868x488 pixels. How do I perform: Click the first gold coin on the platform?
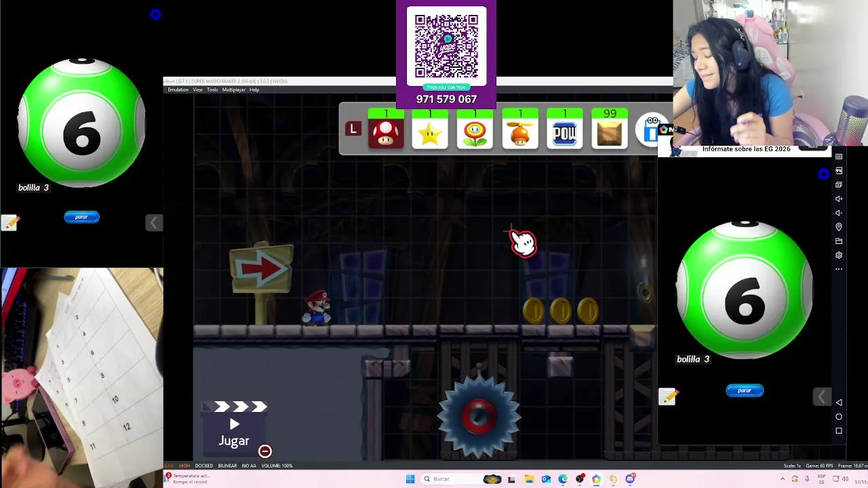534,310
